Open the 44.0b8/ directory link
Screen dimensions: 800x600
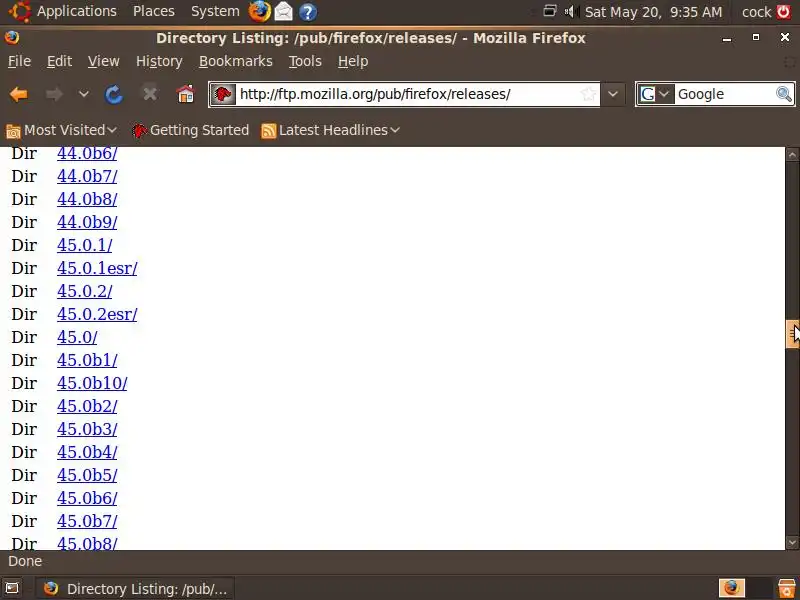point(87,199)
